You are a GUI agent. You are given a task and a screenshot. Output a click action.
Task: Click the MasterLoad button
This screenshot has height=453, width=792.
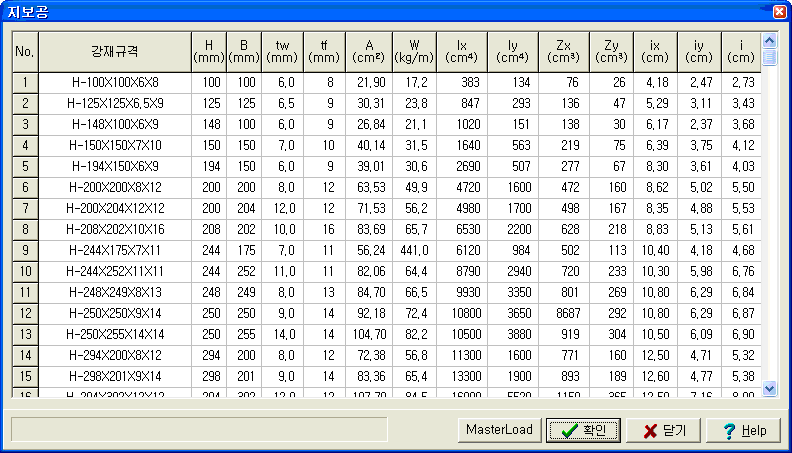pyautogui.click(x=499, y=430)
